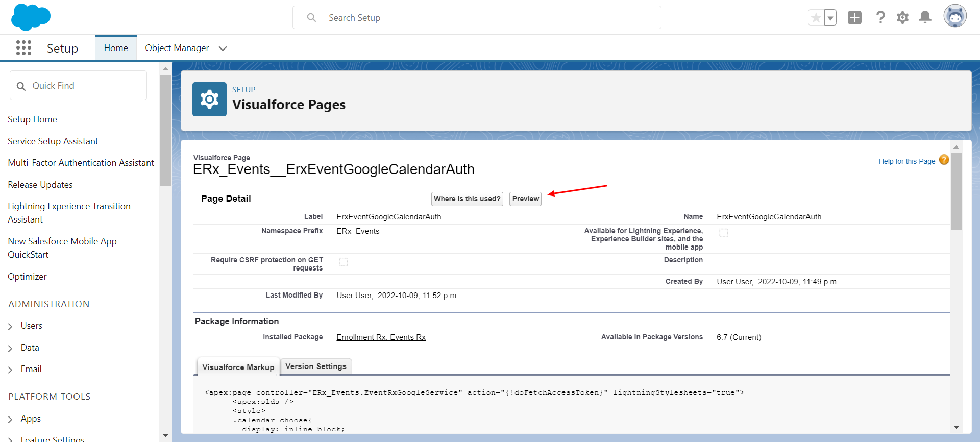
Task: Open the favorites list dropdown arrow
Action: coord(830,18)
